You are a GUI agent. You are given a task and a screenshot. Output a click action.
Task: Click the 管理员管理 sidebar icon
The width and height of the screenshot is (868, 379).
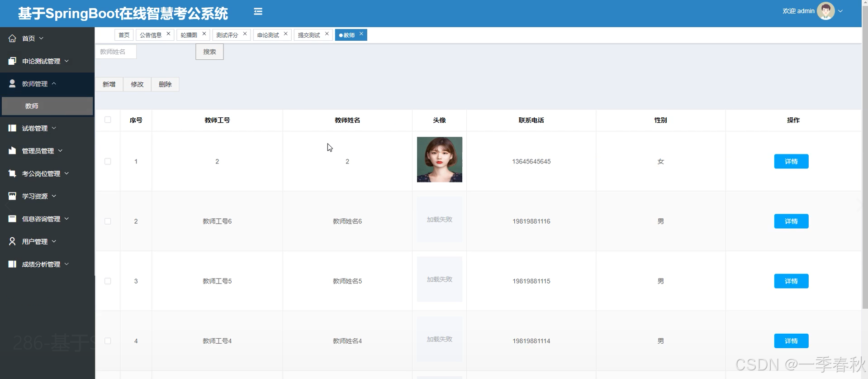click(12, 151)
